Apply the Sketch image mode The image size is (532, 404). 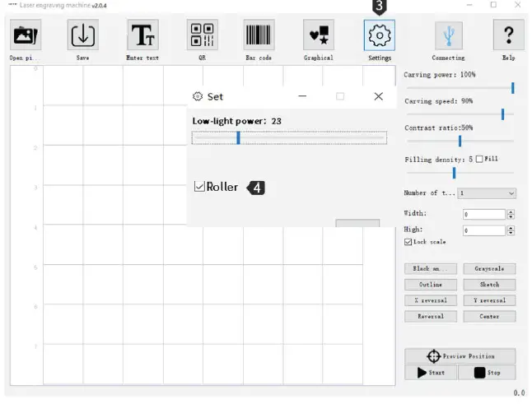[x=490, y=285]
